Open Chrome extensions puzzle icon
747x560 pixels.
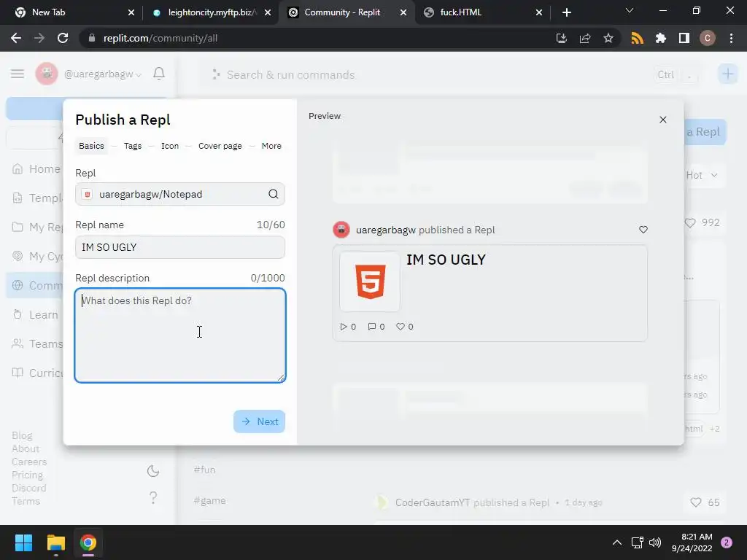(660, 38)
